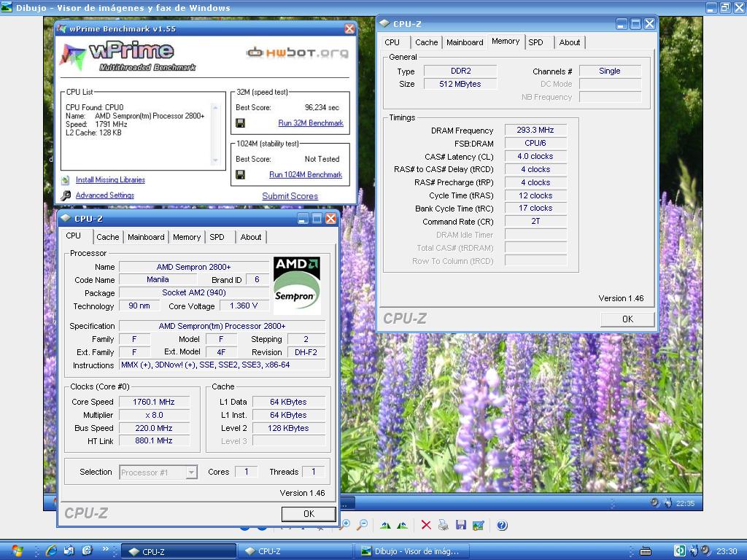
Task: Print the image from the viewer toolbar
Action: point(443,525)
